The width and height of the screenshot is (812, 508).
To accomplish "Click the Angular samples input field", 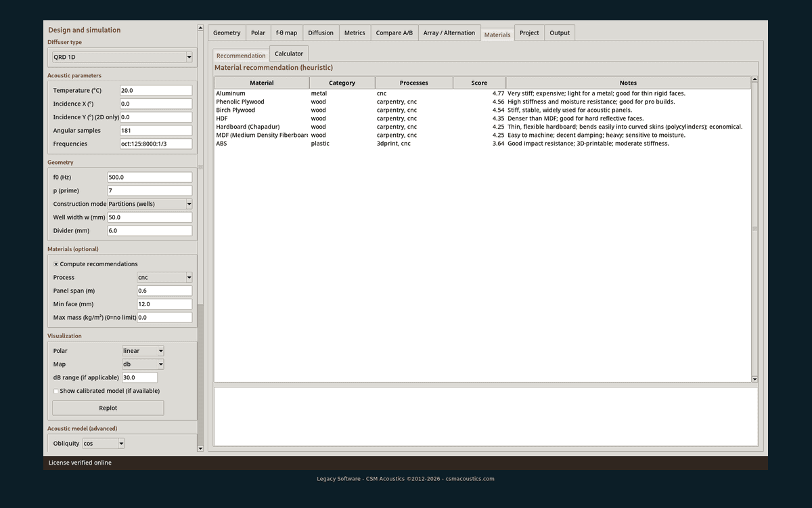I will click(x=156, y=131).
